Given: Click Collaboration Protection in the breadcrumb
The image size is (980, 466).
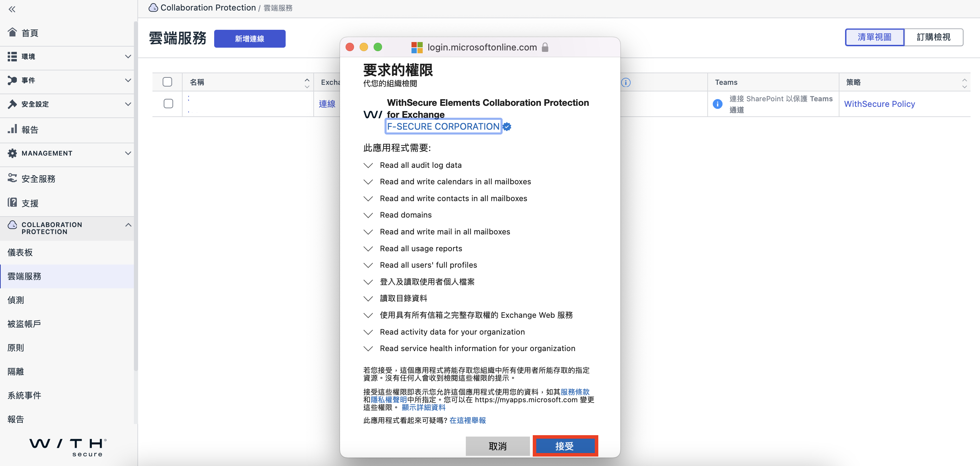Looking at the screenshot, I should (208, 8).
